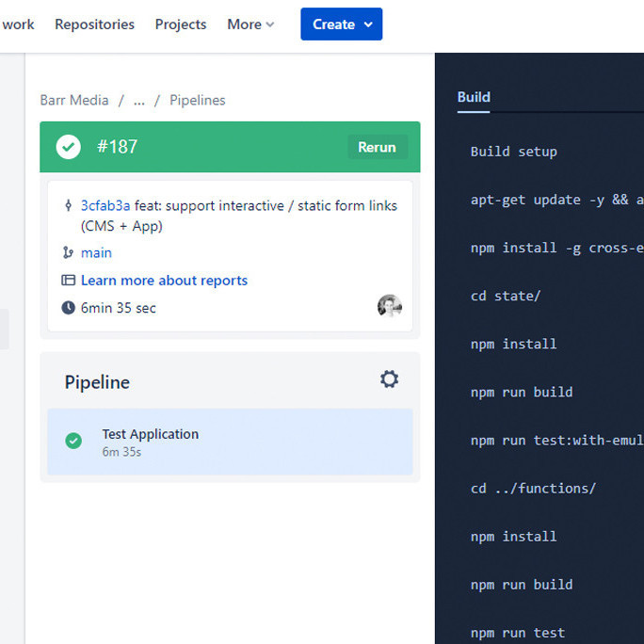Go to Projects in the top navigation
Image resolution: width=644 pixels, height=644 pixels.
point(181,24)
